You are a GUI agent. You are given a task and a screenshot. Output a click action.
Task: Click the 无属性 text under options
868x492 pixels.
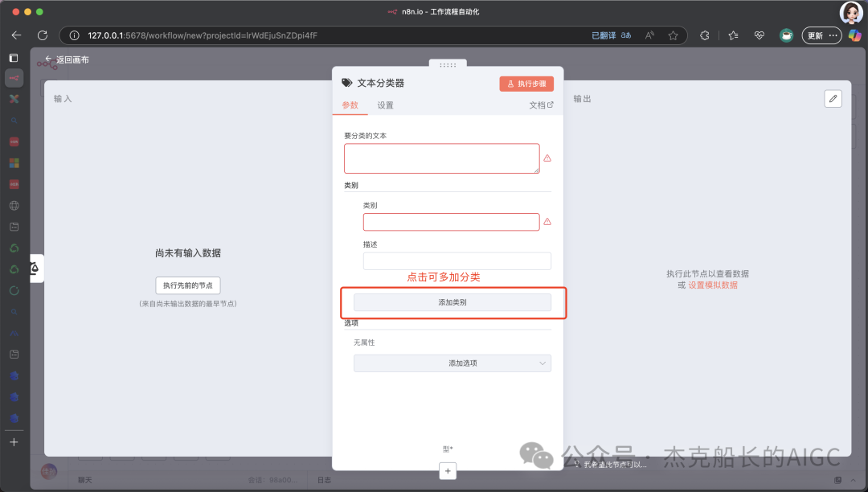coord(364,342)
